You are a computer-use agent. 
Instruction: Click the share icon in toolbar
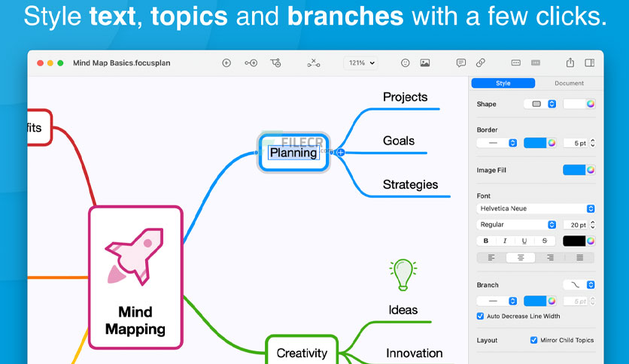coord(570,62)
